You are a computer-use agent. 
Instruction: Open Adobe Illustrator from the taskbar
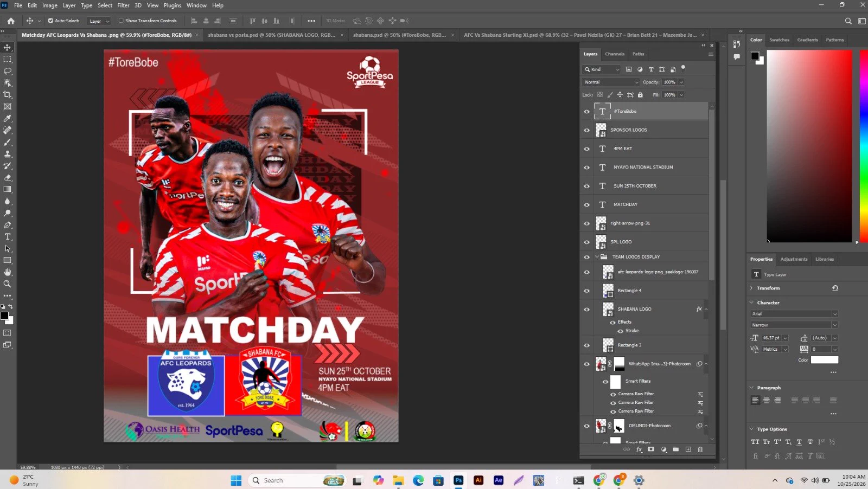(478, 480)
